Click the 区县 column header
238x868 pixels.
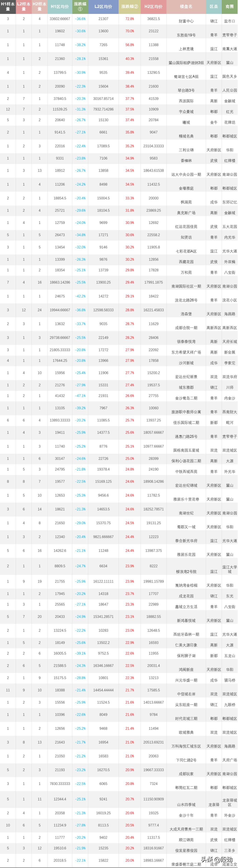214,7
